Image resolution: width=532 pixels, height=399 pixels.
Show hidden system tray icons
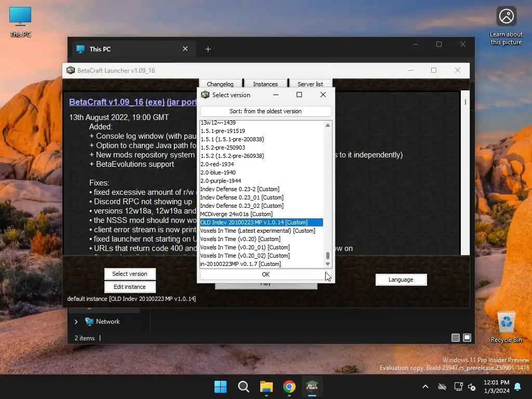pyautogui.click(x=425, y=387)
